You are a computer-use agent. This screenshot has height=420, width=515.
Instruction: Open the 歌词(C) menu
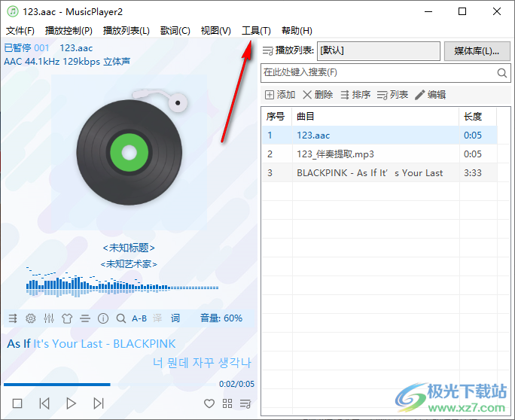tap(175, 31)
